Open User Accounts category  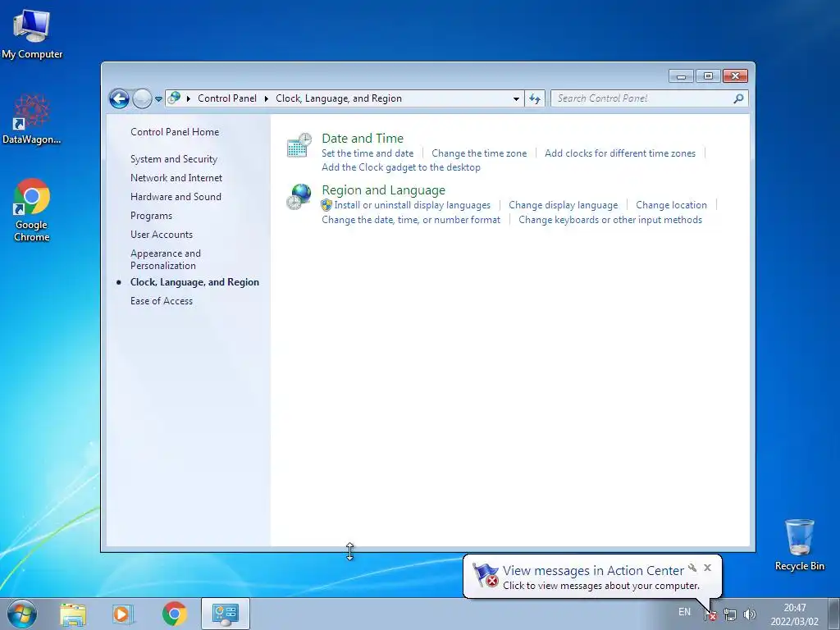(162, 235)
